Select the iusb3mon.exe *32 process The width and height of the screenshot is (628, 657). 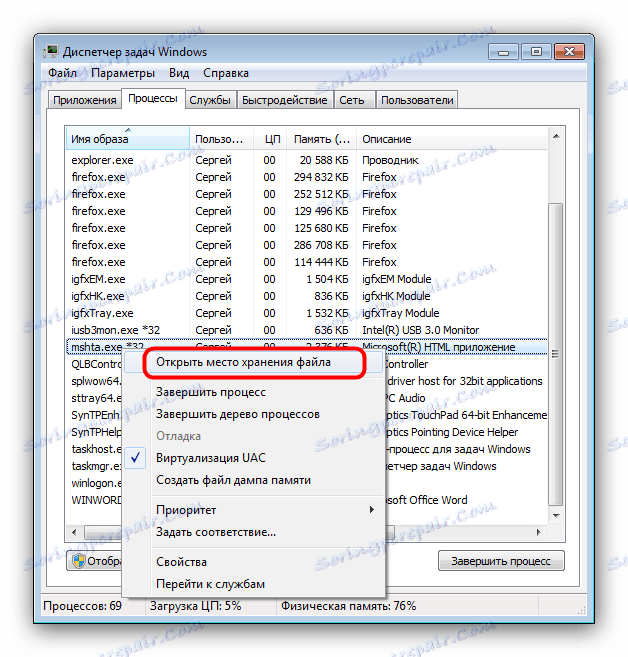click(307, 330)
